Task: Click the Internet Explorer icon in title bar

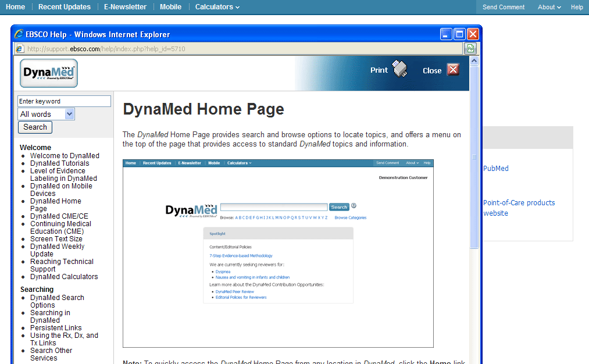Action: click(19, 34)
